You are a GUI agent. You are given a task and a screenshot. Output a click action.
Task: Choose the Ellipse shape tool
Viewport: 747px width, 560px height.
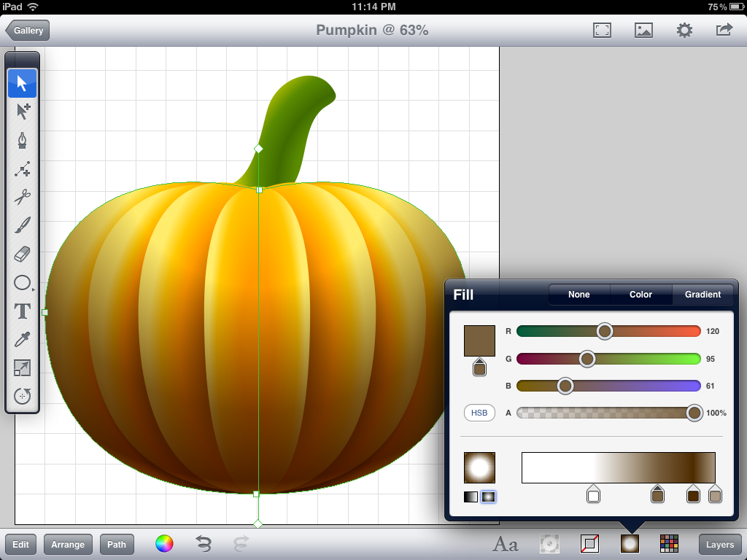(22, 283)
